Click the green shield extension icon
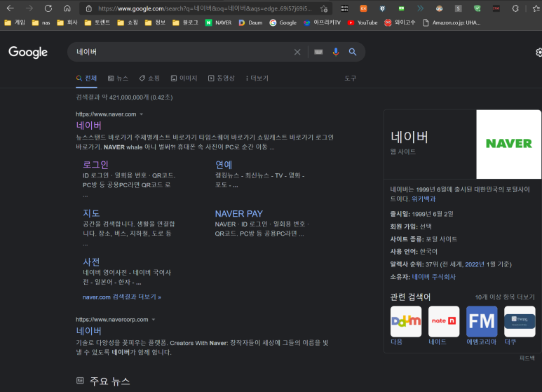 477,8
